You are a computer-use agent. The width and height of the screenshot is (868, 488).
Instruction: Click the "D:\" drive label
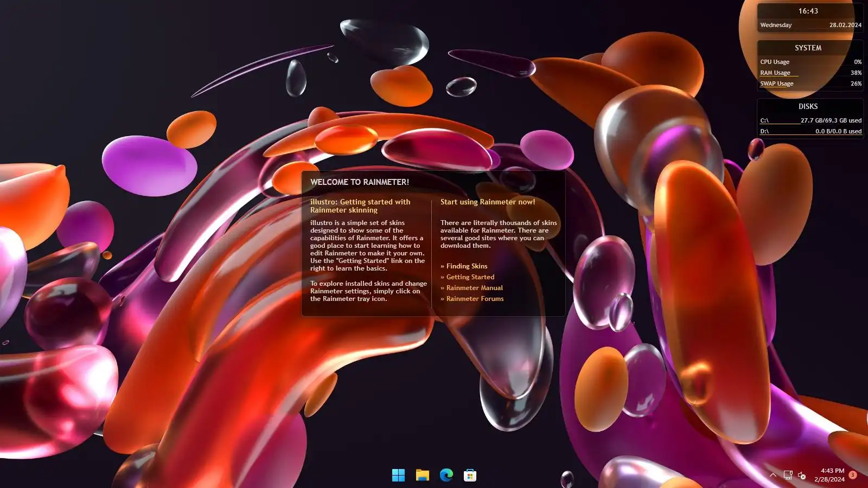tap(764, 131)
